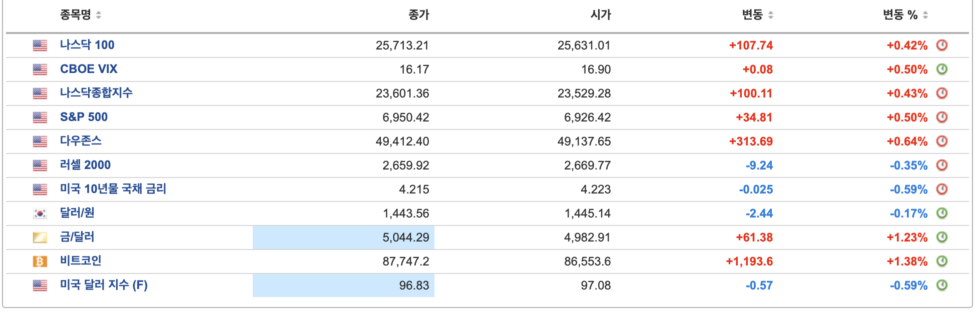
Task: Sort by 변동 column arrows
Action: click(x=771, y=15)
